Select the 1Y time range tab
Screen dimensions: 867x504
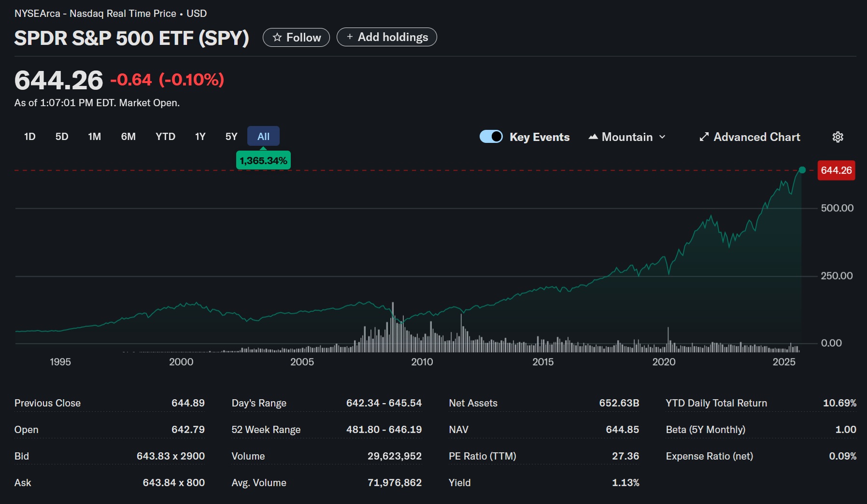pyautogui.click(x=200, y=137)
